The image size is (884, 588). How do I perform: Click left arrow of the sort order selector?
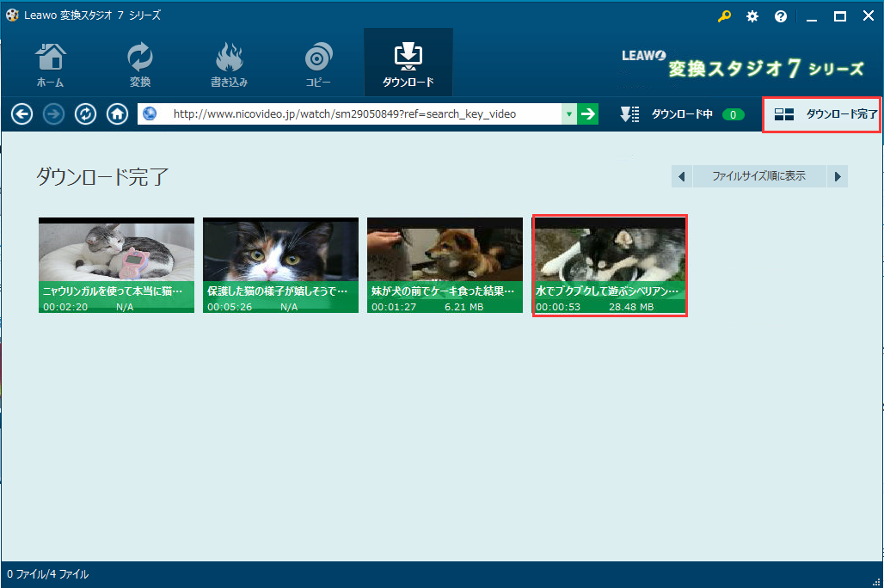coord(682,176)
